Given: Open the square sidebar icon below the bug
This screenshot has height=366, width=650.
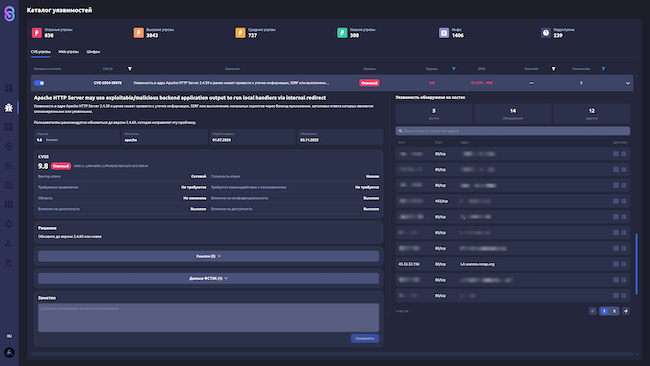Looking at the screenshot, I should 9,127.
